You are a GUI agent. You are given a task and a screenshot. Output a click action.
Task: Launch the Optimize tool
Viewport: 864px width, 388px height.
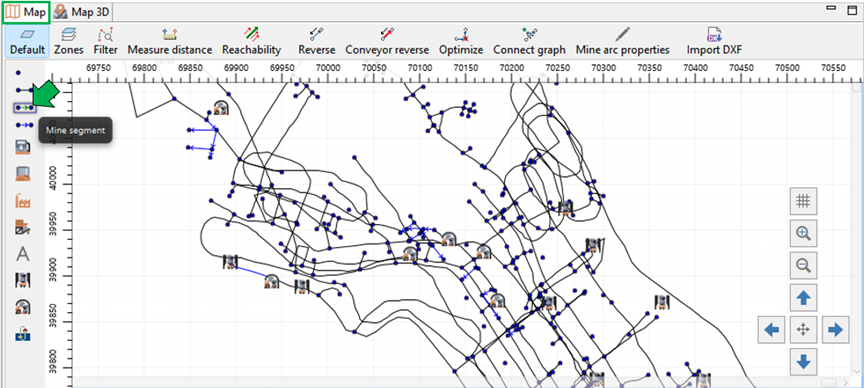coord(461,42)
